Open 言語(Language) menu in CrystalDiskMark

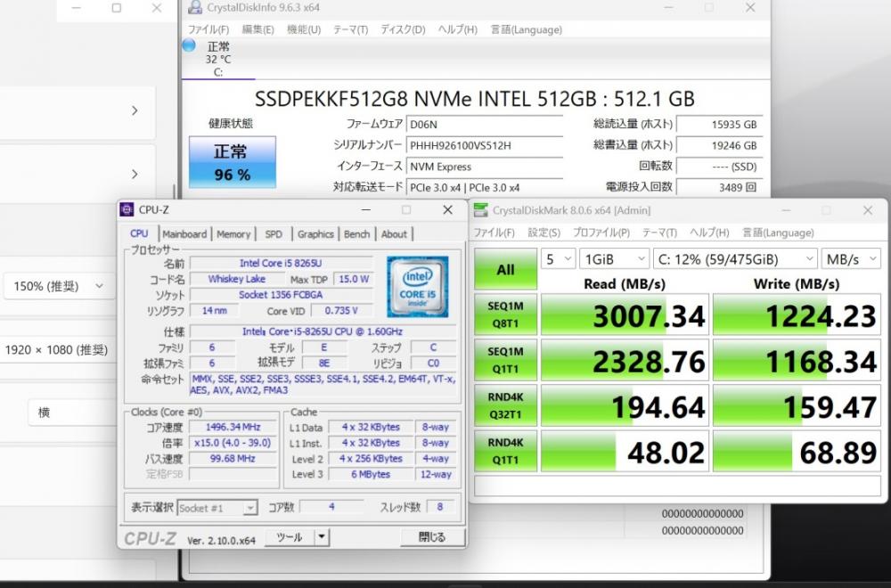click(778, 233)
